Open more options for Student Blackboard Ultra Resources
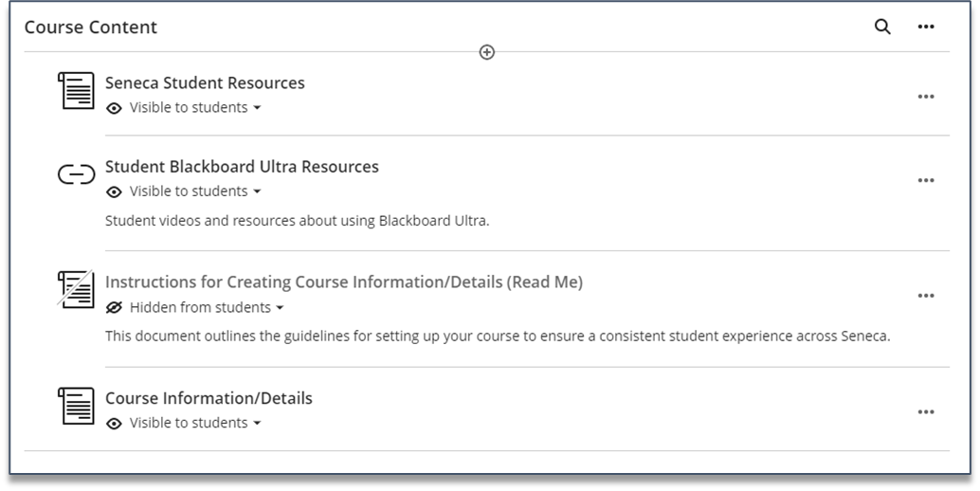This screenshot has width=980, height=491. pyautogui.click(x=926, y=180)
